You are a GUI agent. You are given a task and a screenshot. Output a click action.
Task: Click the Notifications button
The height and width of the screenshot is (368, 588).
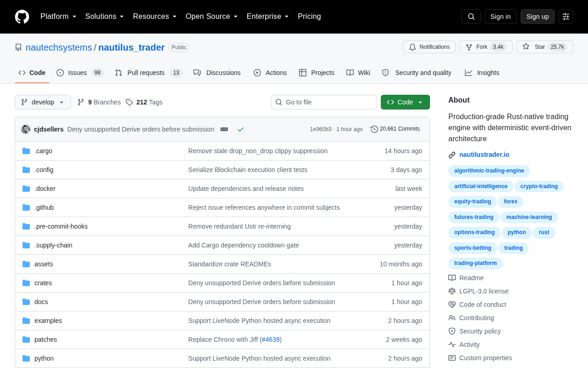point(429,47)
